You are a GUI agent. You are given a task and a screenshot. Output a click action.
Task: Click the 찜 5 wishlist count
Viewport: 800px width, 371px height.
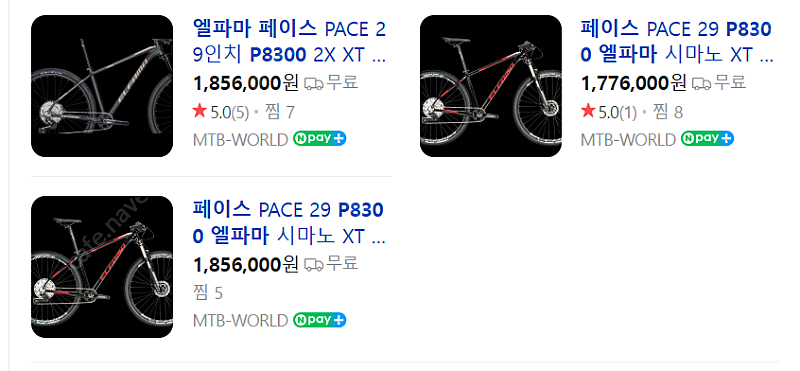pos(208,293)
